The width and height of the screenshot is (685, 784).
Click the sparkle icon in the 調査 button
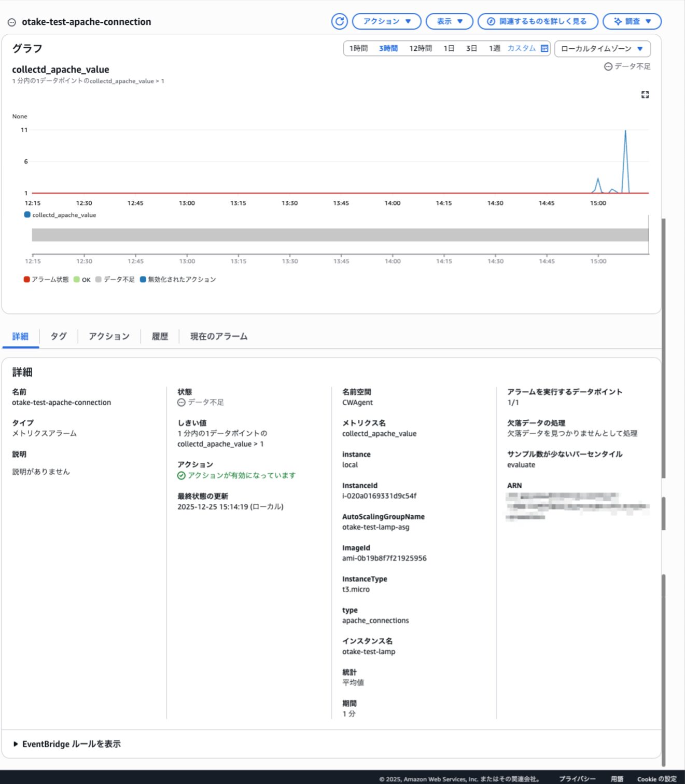pyautogui.click(x=618, y=21)
